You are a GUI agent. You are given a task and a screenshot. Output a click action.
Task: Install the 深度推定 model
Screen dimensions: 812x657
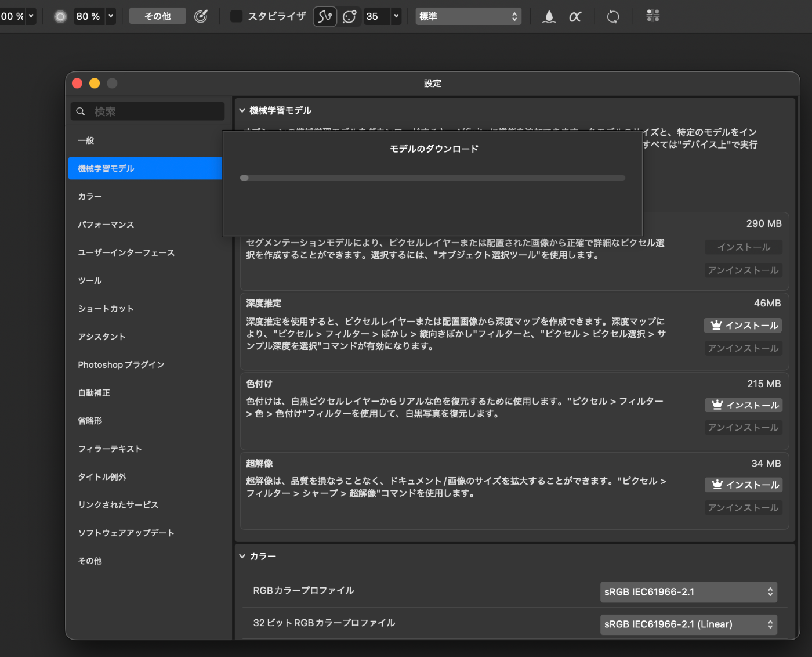pyautogui.click(x=743, y=326)
